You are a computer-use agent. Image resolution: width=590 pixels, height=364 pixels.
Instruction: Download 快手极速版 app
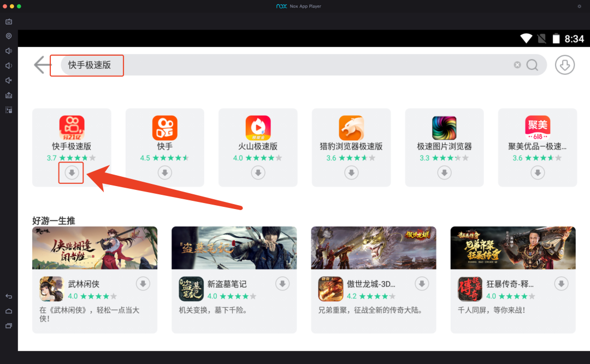click(x=72, y=172)
